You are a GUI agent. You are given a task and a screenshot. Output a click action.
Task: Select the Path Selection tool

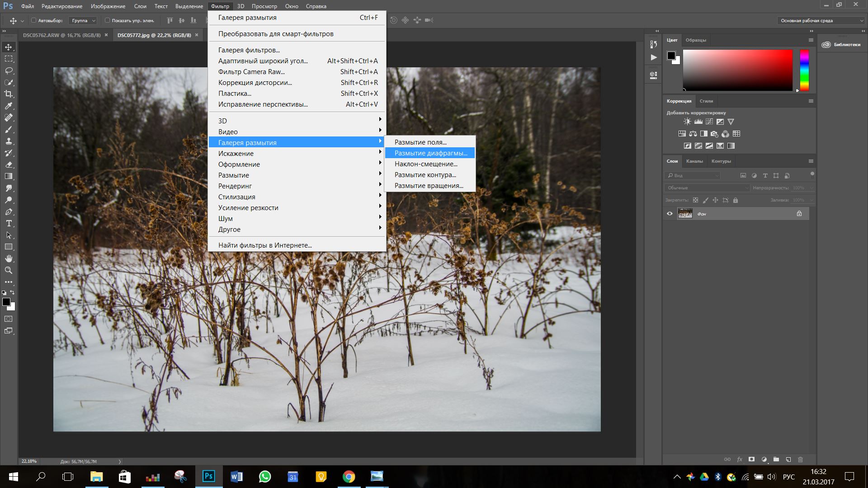(9, 235)
